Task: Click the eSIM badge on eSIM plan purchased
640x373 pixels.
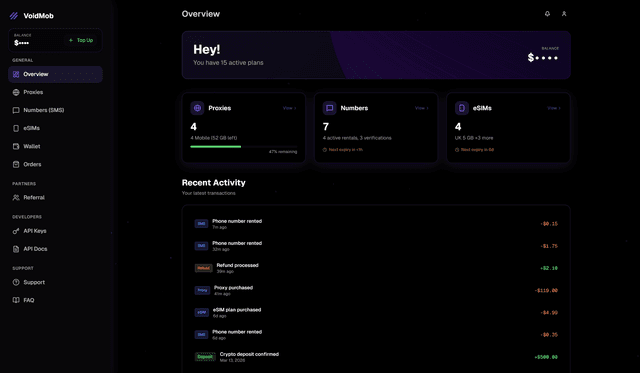Action: (x=202, y=313)
